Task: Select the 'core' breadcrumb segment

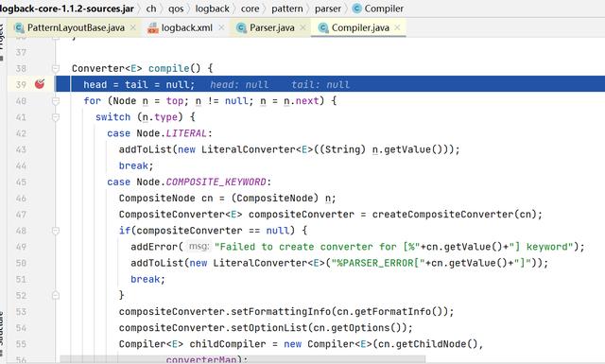Action: (250, 9)
